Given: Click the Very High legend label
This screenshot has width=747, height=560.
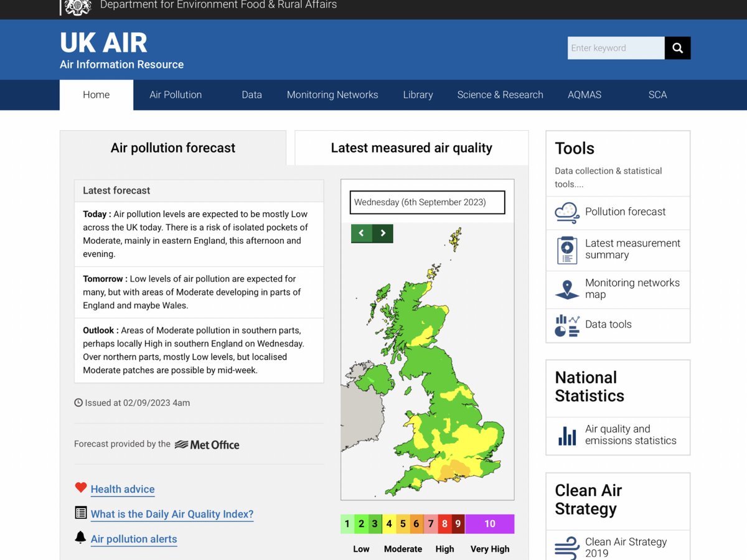Looking at the screenshot, I should click(490, 549).
